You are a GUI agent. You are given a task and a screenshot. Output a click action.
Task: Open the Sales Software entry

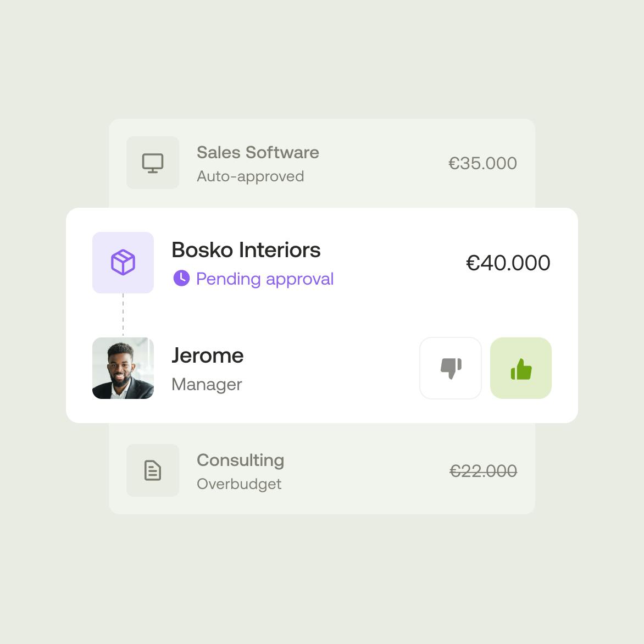click(x=258, y=152)
